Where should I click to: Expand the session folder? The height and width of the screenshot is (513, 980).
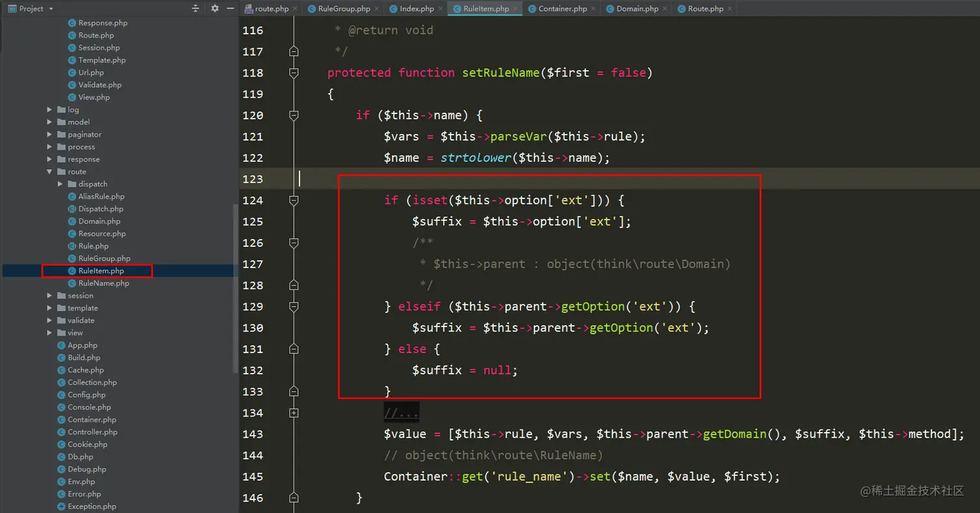50,295
